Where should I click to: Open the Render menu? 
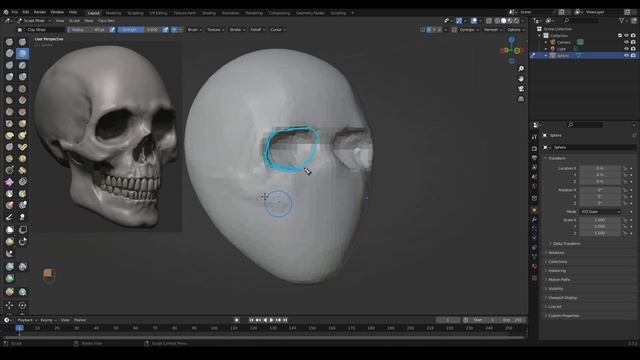pyautogui.click(x=40, y=12)
